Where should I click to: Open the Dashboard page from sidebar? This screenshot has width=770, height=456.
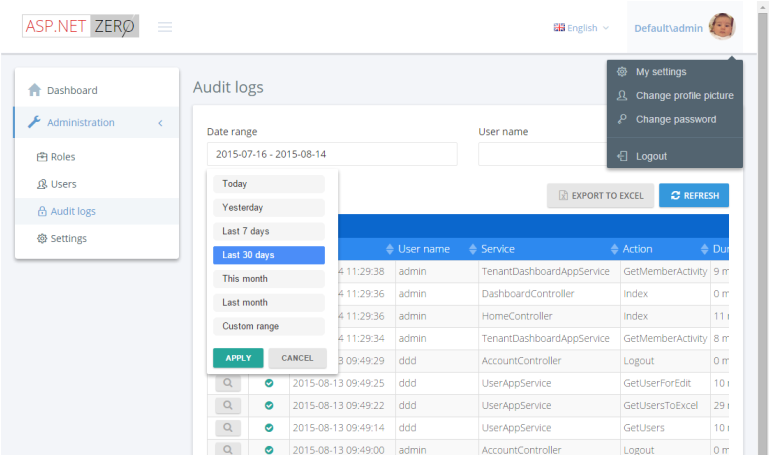72,90
